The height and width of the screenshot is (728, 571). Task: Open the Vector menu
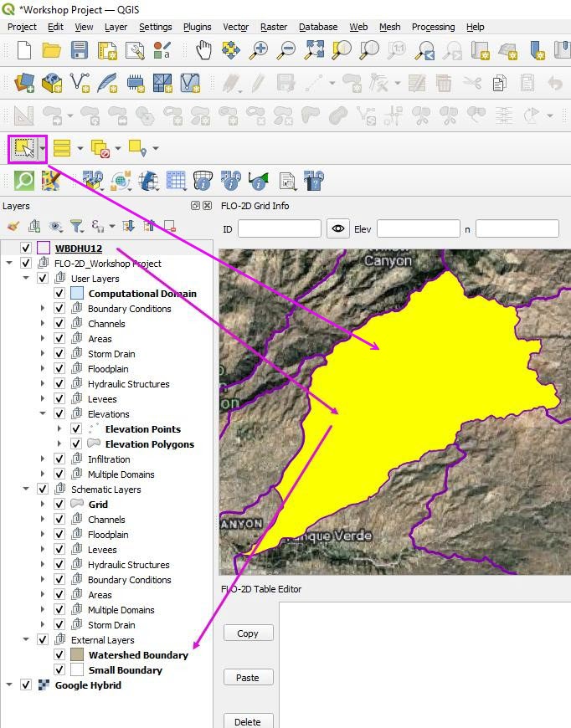pos(235,27)
